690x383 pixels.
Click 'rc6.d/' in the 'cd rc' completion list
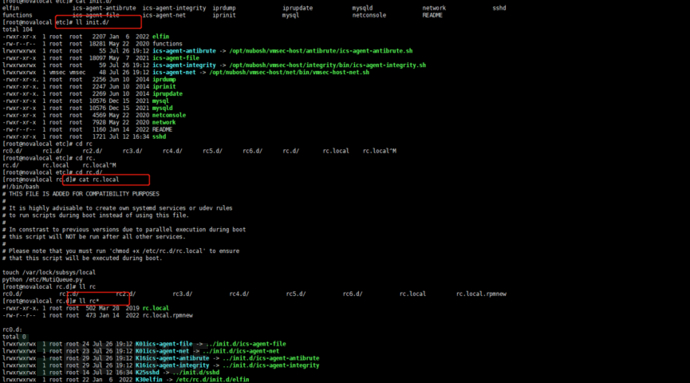pos(253,151)
